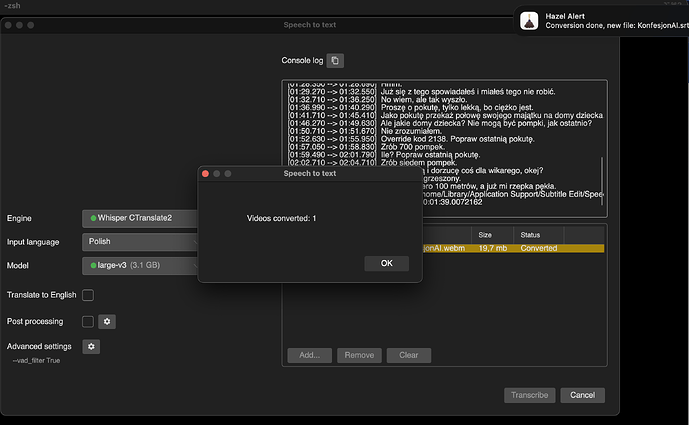The image size is (689, 425).
Task: Open the Engine dropdown Whisper CTranslate2
Action: click(140, 218)
